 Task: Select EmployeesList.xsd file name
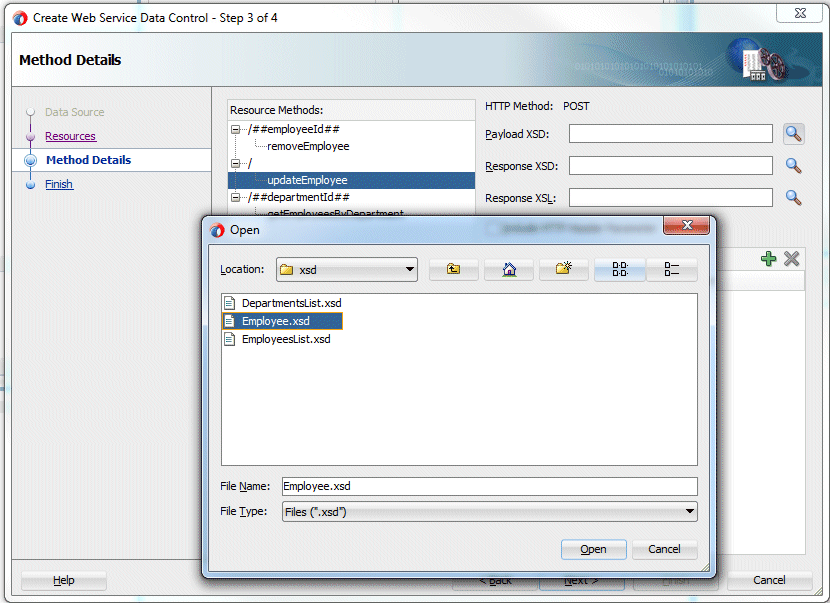[x=286, y=339]
